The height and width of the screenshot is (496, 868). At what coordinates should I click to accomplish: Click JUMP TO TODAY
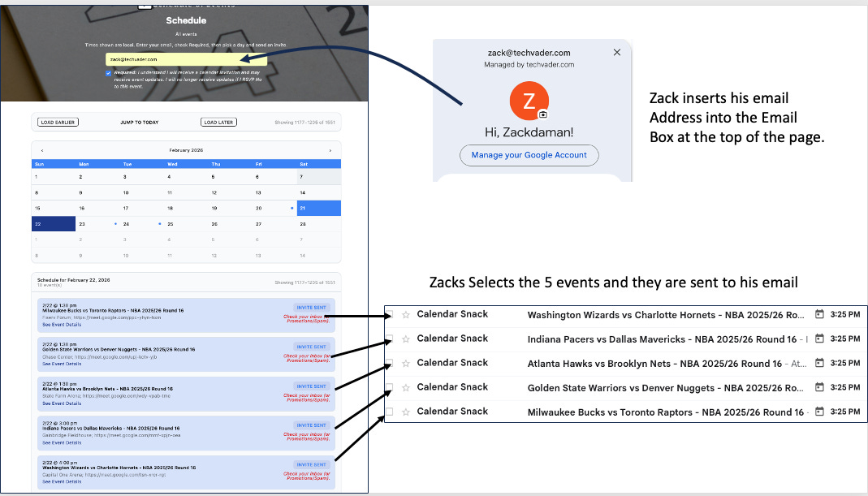point(140,123)
